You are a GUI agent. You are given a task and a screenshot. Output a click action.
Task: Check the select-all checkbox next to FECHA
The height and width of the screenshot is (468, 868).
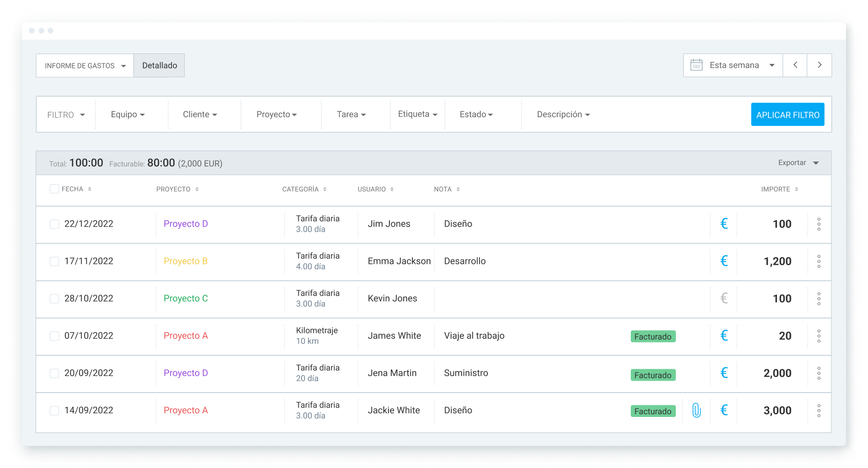pos(54,189)
